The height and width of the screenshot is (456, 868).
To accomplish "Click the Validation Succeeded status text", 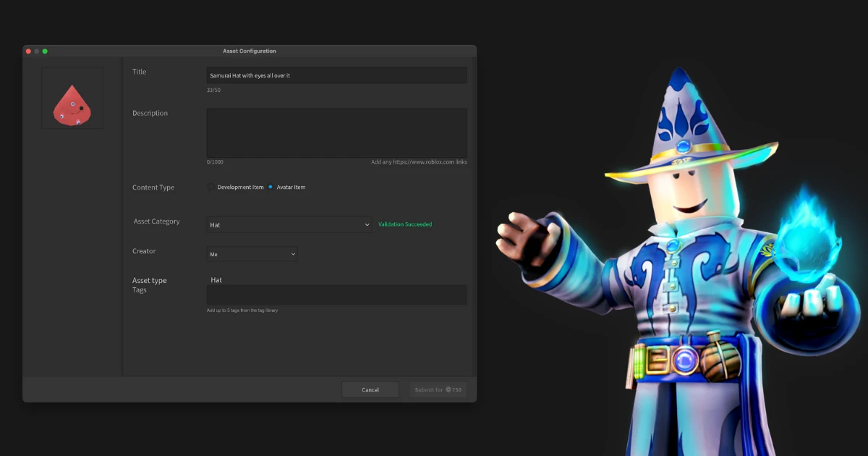I will (x=404, y=224).
